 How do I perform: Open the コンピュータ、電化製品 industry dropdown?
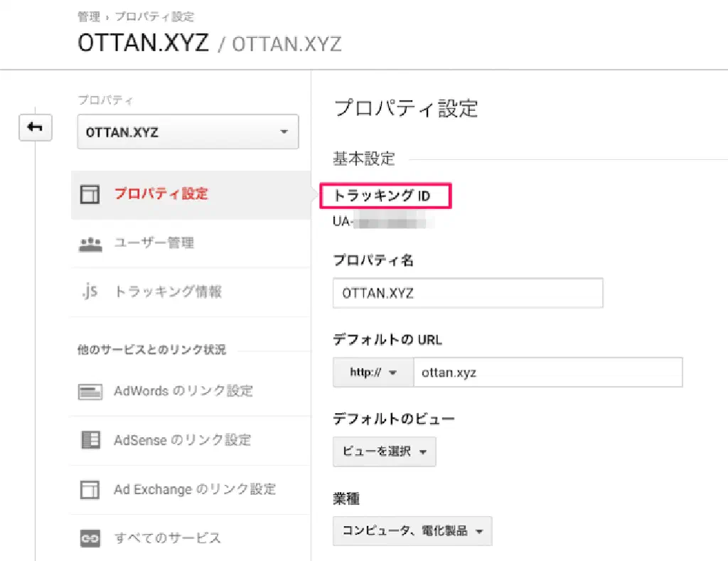412,531
